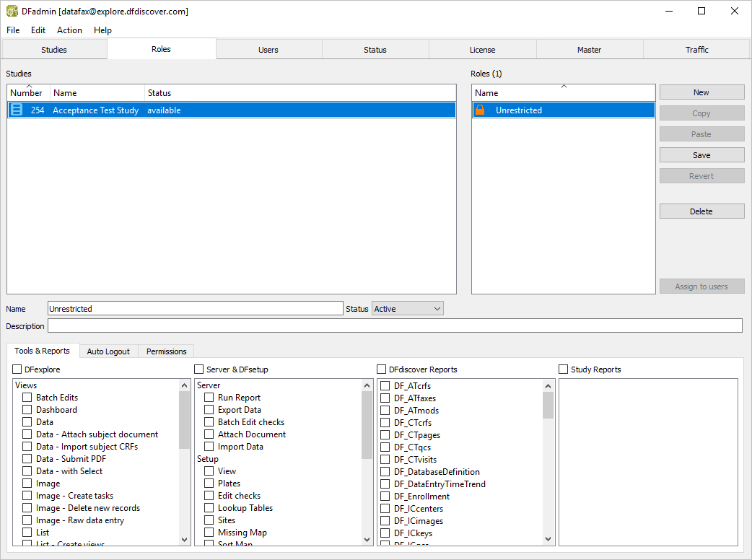Click into the Description text field
This screenshot has width=752, height=560.
(x=394, y=326)
